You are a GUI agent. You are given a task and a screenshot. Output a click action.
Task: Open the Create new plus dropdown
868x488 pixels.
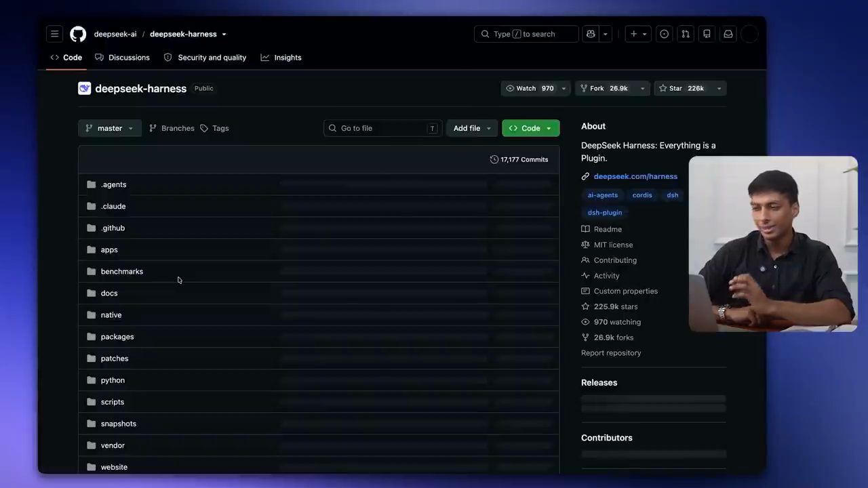[x=638, y=34]
